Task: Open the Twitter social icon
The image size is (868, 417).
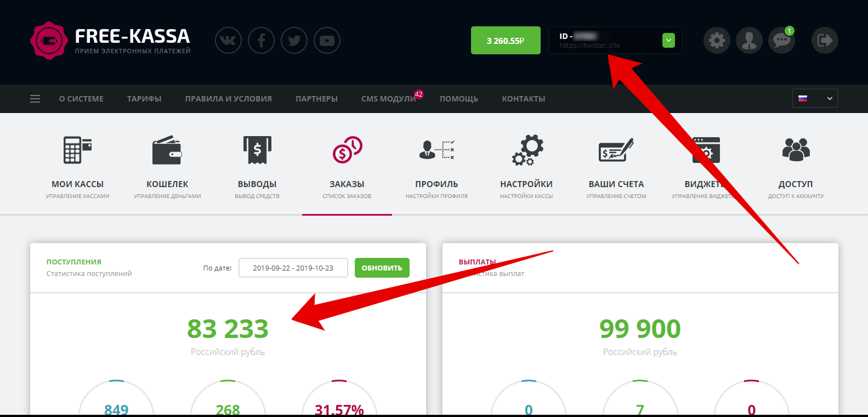Action: coord(294,41)
